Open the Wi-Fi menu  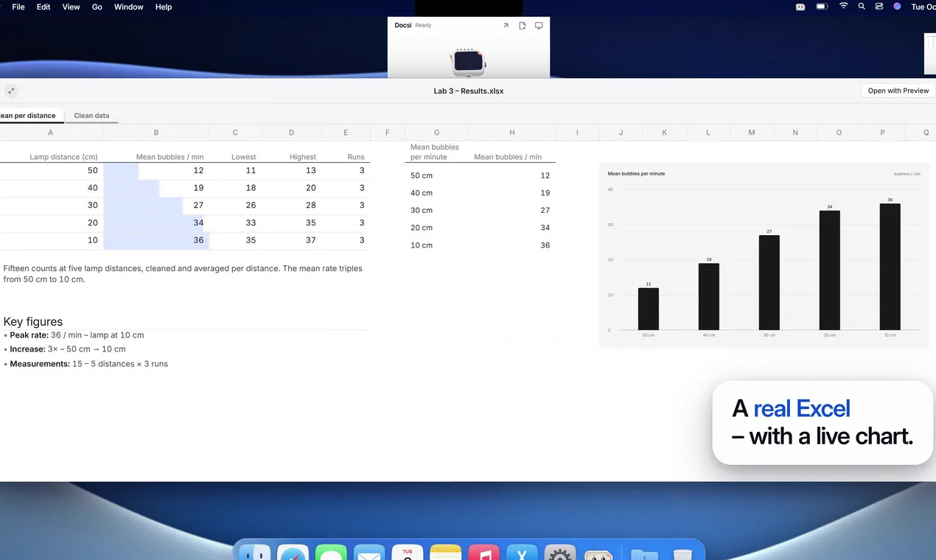(843, 7)
